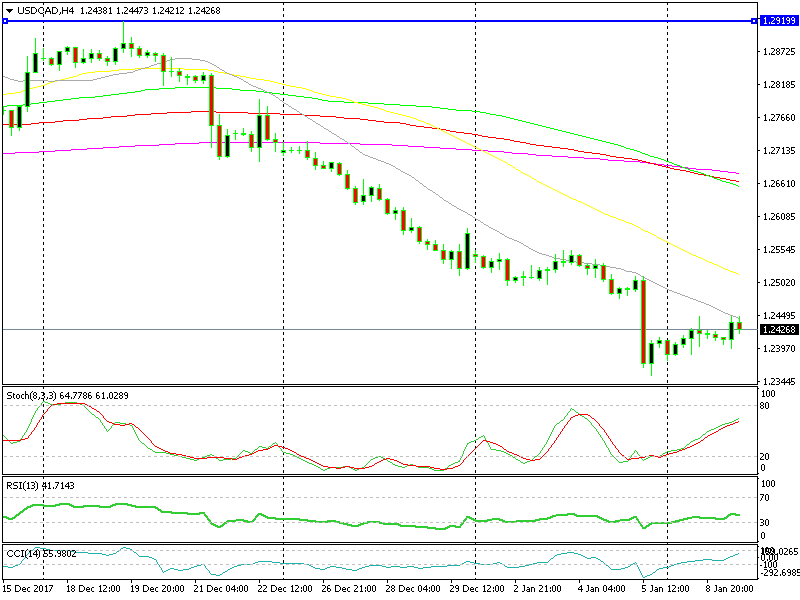The width and height of the screenshot is (800, 600).
Task: Click the 1.28185 price axis label
Action: (x=779, y=85)
